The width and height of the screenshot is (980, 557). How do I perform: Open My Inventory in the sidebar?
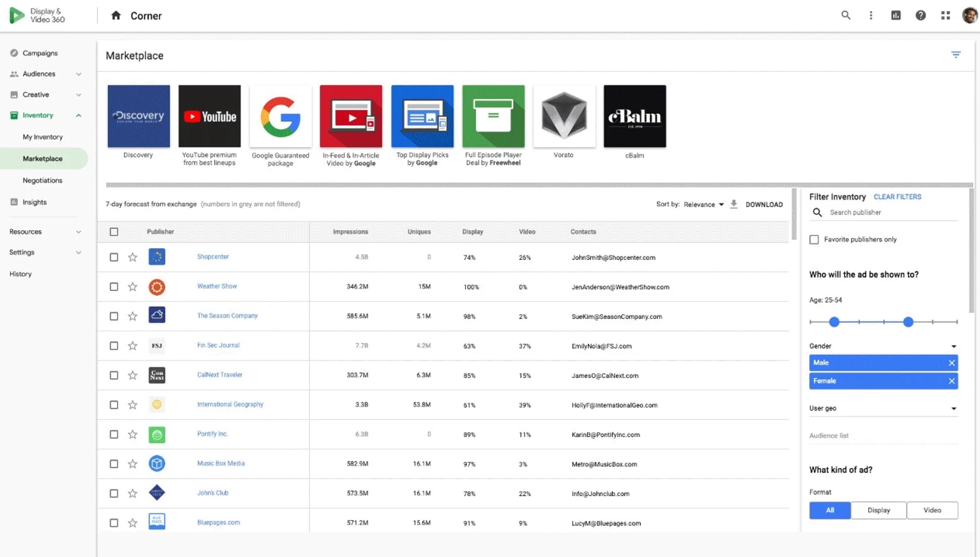tap(43, 137)
